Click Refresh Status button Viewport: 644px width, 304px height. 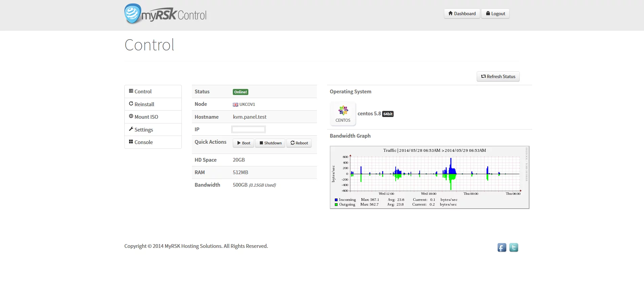tap(498, 76)
